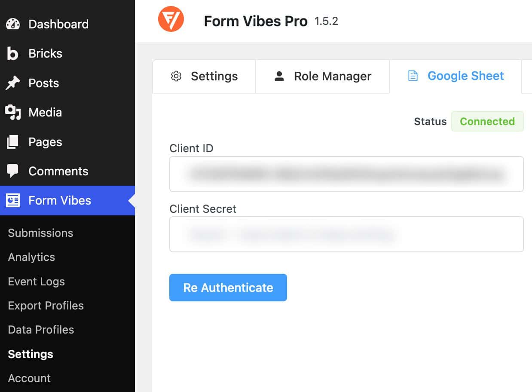Select Settings in Form Vibes submenu
Image resolution: width=532 pixels, height=392 pixels.
pos(31,354)
